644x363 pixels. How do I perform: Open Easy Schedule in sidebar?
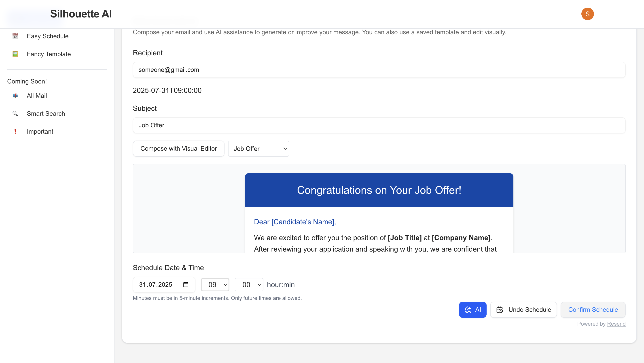[47, 36]
